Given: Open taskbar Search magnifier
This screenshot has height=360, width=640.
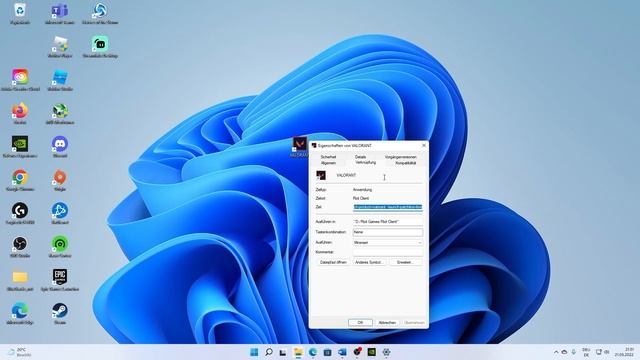Looking at the screenshot, I should point(269,352).
